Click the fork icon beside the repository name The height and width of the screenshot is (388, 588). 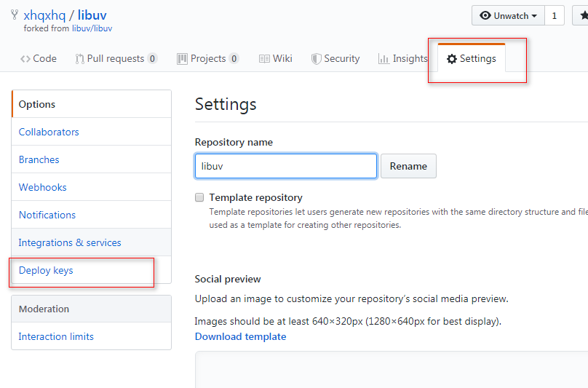click(x=15, y=15)
